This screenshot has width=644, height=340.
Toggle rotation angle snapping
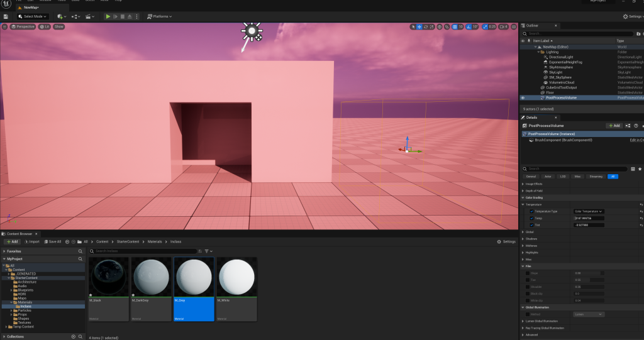click(x=469, y=26)
